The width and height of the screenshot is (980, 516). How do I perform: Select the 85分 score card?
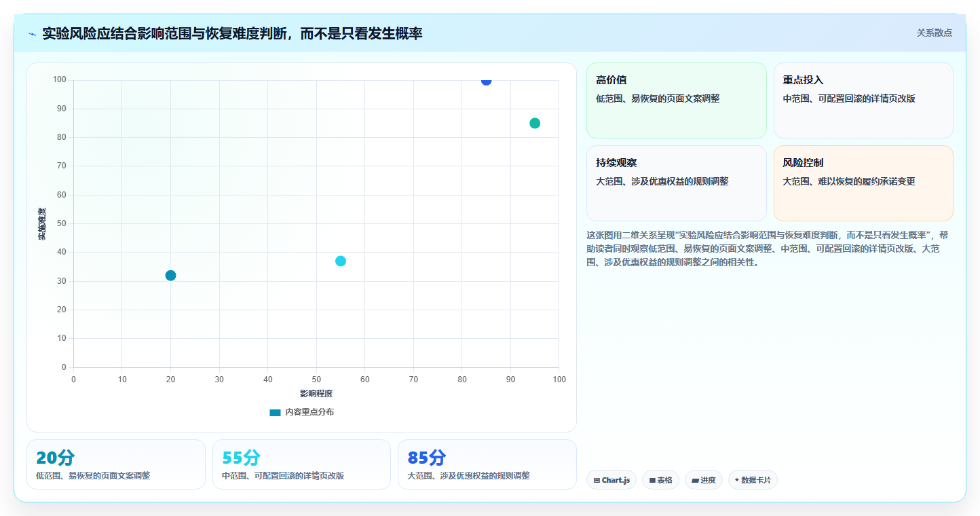(487, 464)
